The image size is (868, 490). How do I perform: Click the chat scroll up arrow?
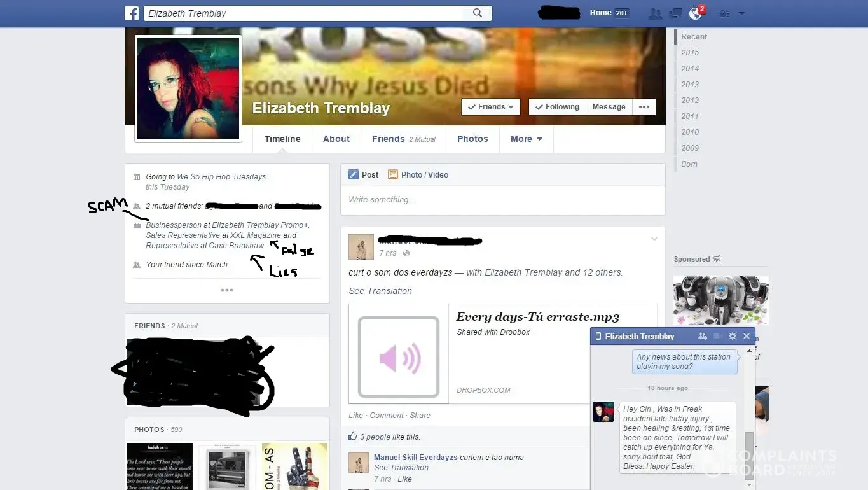click(750, 350)
